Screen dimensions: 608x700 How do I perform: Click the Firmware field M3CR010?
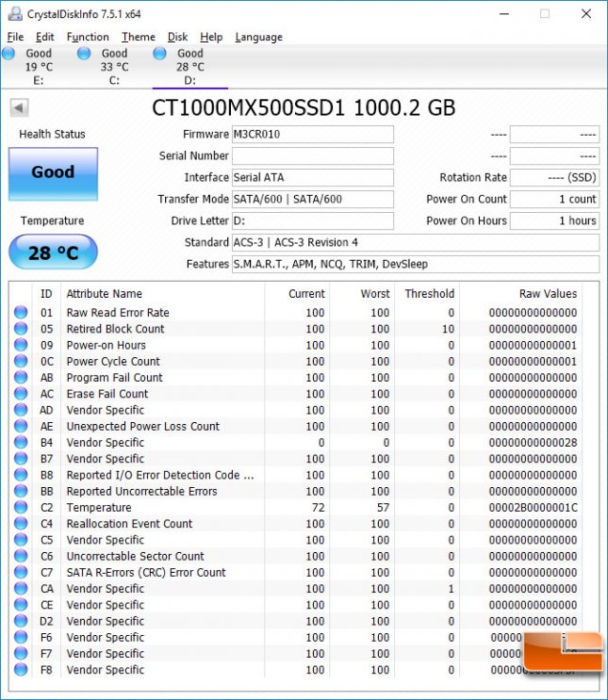point(313,135)
